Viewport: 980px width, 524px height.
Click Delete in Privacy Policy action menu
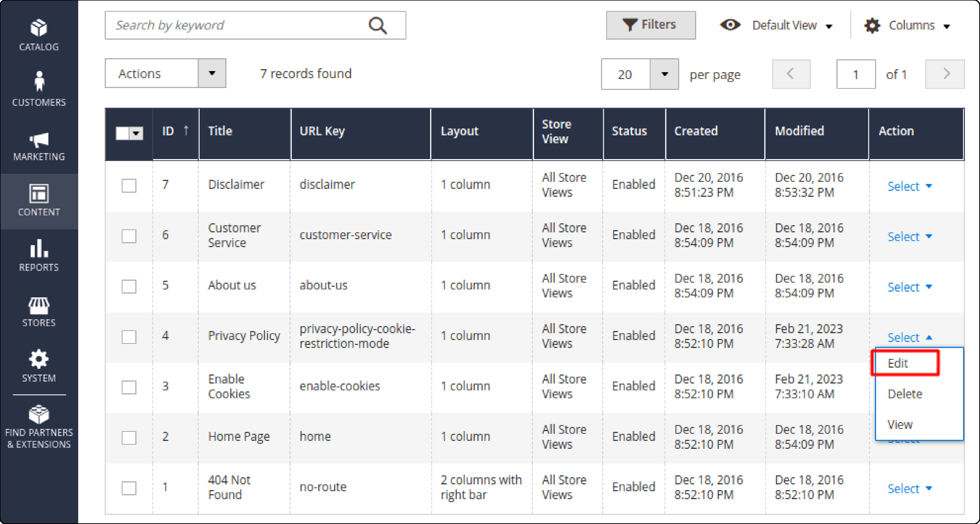click(x=905, y=394)
